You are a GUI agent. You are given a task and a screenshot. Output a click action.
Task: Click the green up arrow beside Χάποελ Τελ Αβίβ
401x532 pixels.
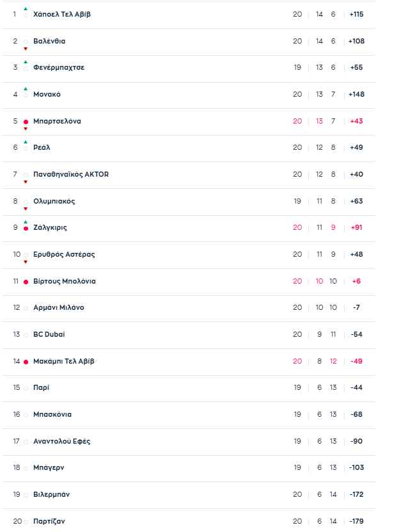click(26, 9)
